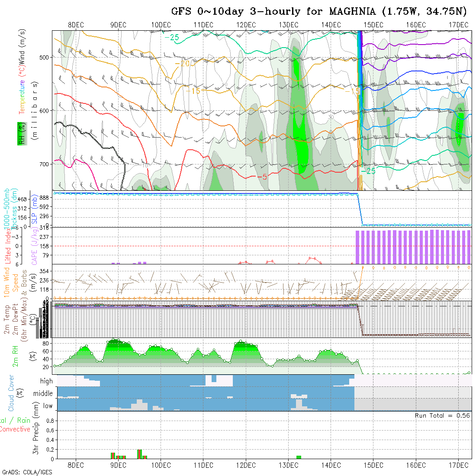The height and width of the screenshot is (476, 476).
Task: Click the orange -20 temperature contour label
Action: click(183, 64)
